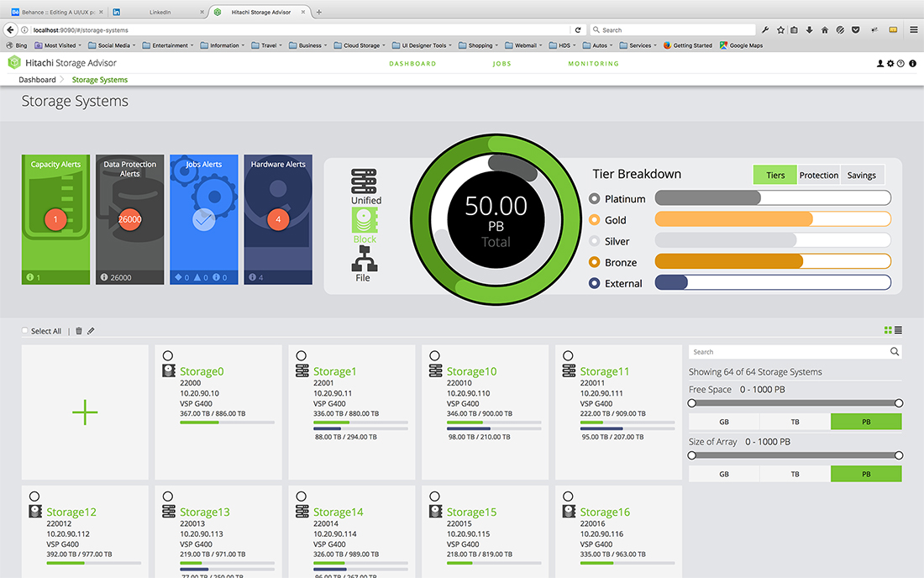Expand the Shopping bookmarks folder
This screenshot has width=924, height=578.
click(x=478, y=45)
